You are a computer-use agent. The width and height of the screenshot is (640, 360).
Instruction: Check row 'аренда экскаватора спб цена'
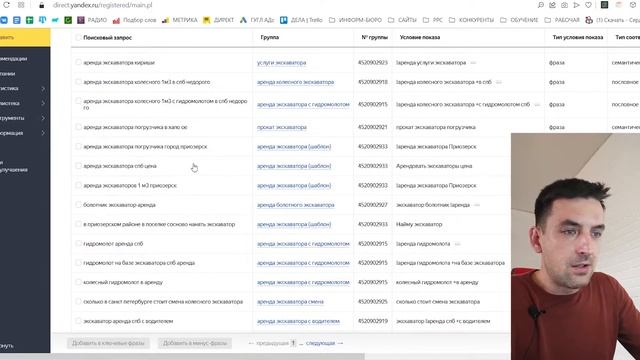[78, 166]
